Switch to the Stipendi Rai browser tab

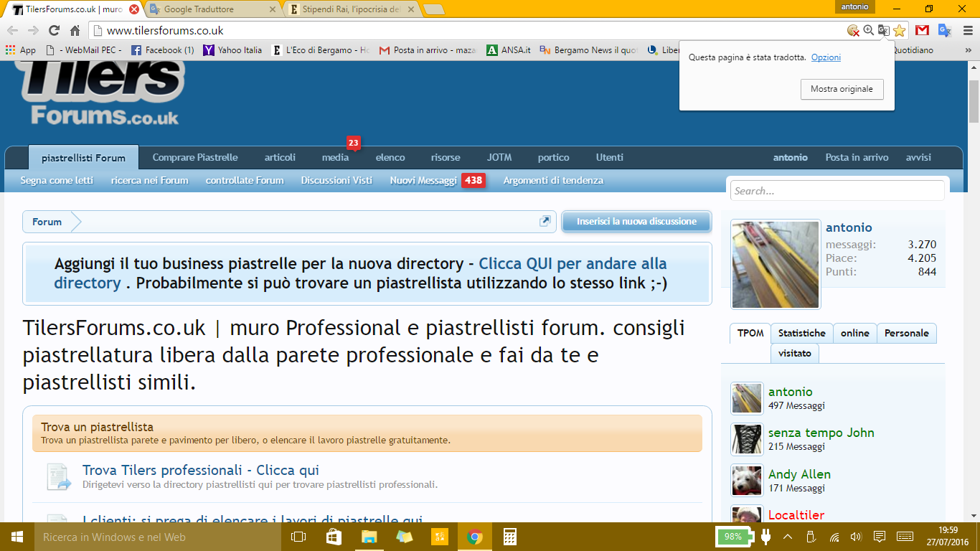click(352, 10)
